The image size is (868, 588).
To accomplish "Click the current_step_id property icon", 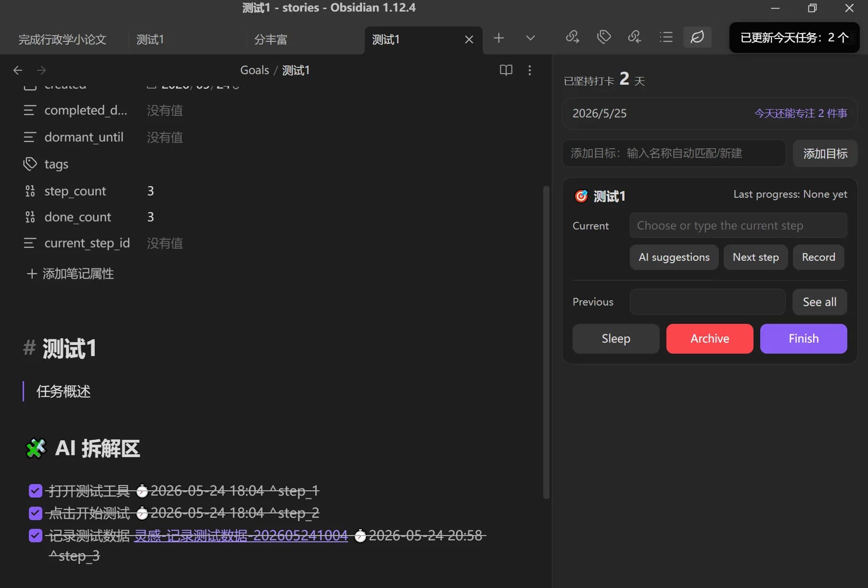I will click(30, 243).
